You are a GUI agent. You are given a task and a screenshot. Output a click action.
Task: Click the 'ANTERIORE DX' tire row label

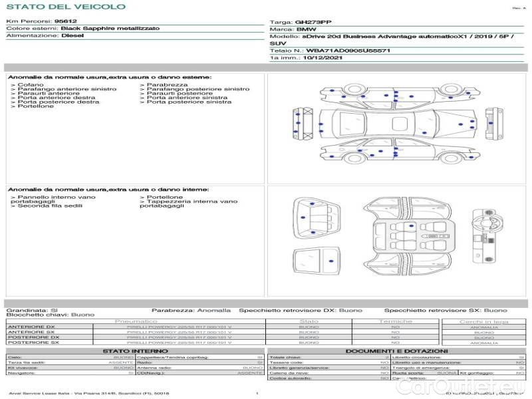[x=31, y=327]
